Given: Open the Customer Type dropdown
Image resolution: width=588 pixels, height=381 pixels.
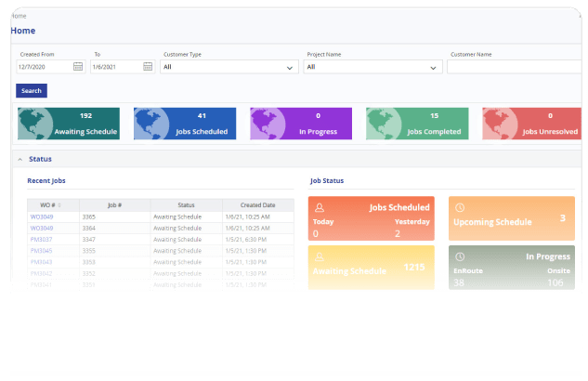Looking at the screenshot, I should (x=229, y=67).
